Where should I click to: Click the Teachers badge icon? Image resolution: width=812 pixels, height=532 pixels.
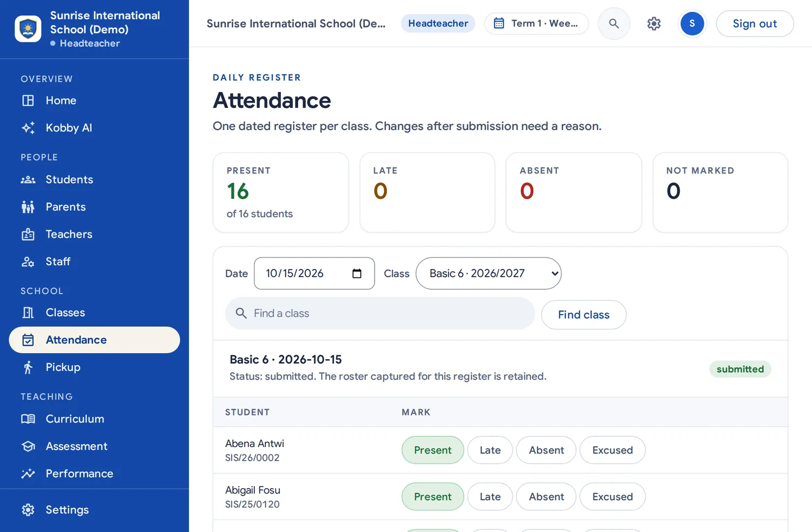pos(28,235)
